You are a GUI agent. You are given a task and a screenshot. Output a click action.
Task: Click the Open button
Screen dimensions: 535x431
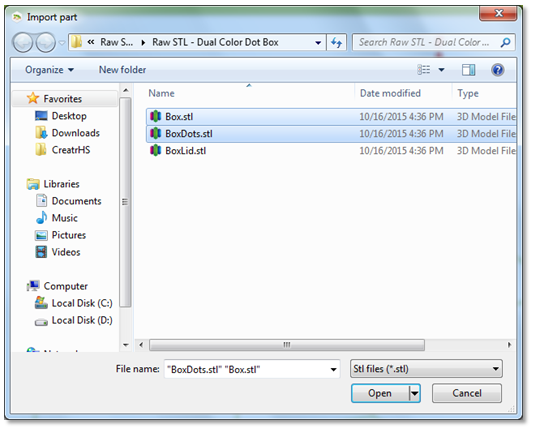pos(380,393)
